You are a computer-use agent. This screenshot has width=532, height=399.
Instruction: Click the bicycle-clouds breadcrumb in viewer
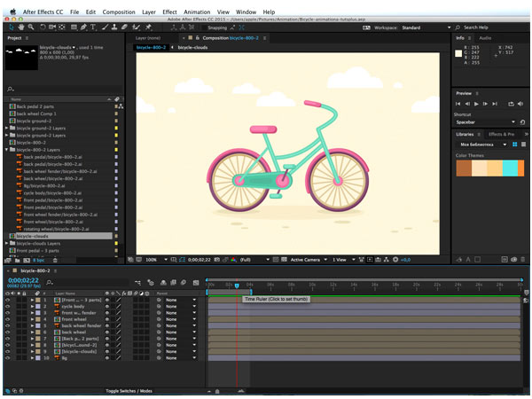[x=192, y=48]
